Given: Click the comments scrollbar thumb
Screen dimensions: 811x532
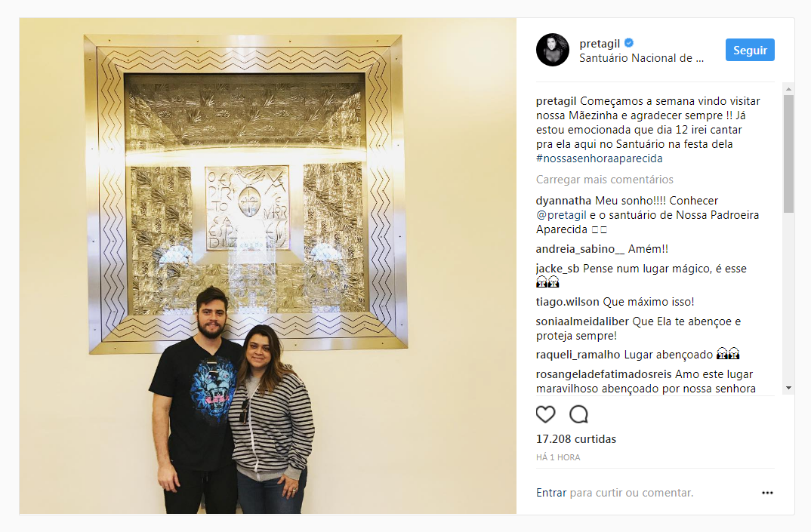Looking at the screenshot, I should (788, 154).
